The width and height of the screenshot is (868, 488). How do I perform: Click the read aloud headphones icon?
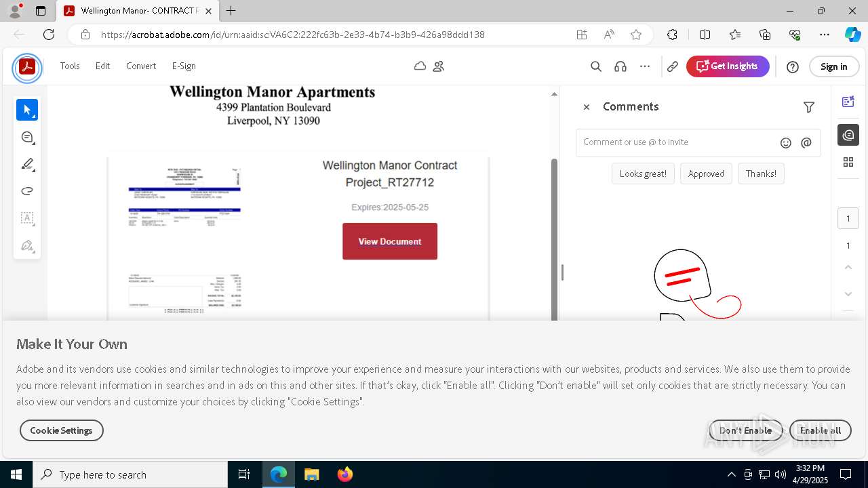point(620,66)
